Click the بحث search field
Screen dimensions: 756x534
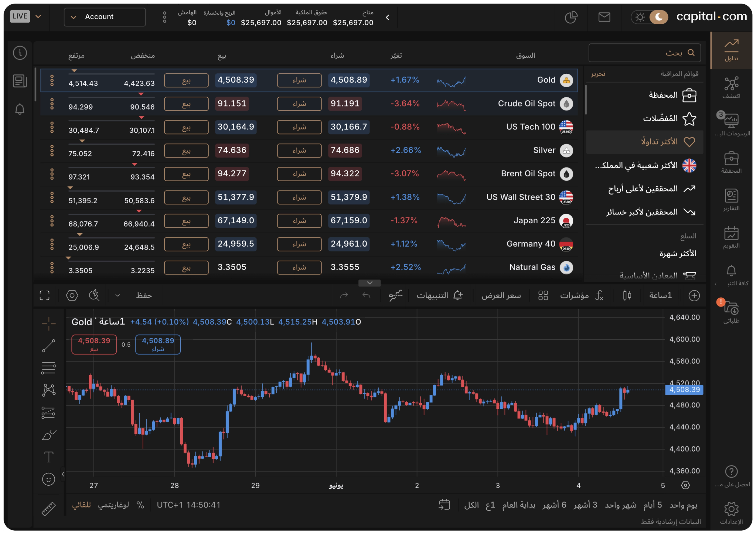pos(645,53)
